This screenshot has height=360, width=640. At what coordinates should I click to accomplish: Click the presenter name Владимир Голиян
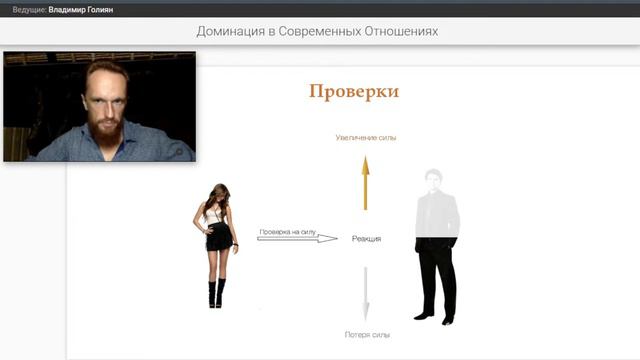80,10
